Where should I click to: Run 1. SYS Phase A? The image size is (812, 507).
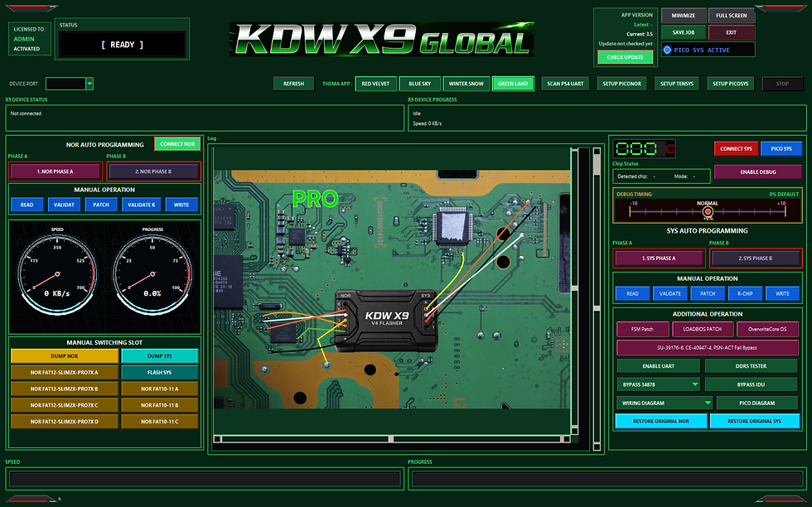(659, 258)
